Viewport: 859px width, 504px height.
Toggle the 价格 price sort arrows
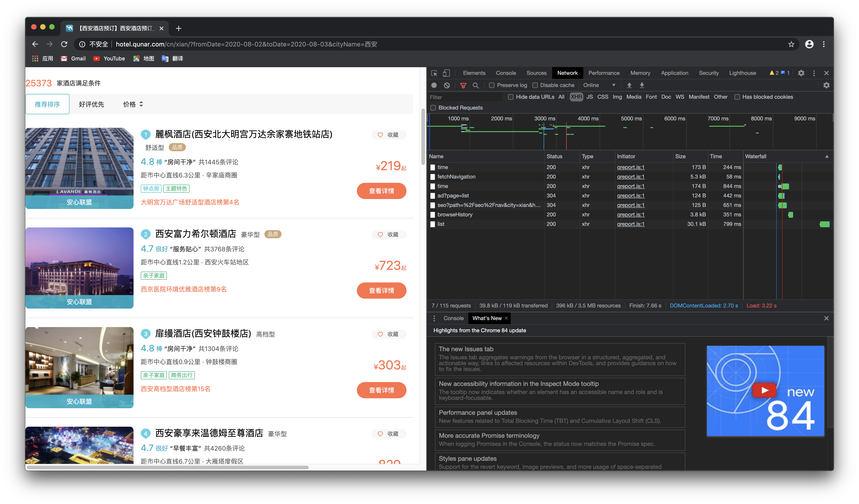tap(141, 104)
